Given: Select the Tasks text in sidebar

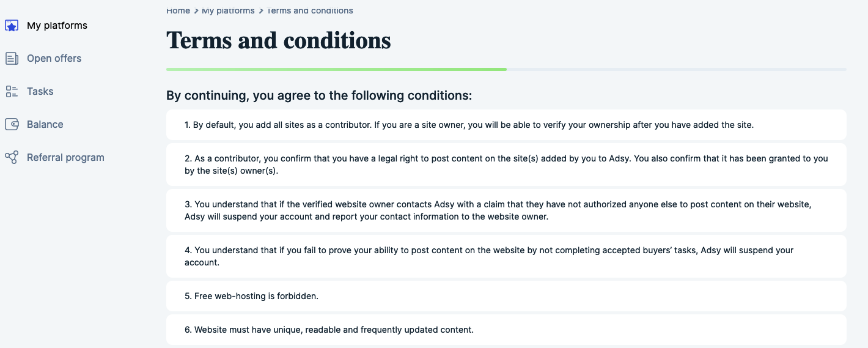Looking at the screenshot, I should point(40,92).
